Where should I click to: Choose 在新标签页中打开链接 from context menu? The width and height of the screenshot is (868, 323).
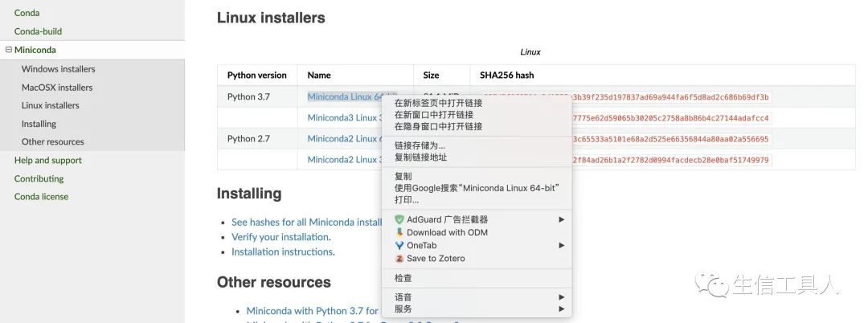[x=439, y=103]
